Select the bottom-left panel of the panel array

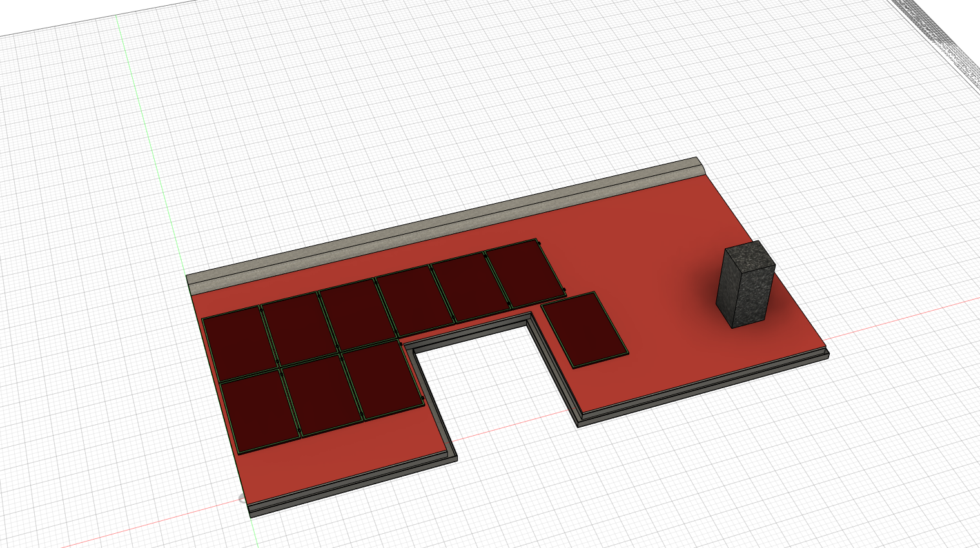[x=260, y=411]
